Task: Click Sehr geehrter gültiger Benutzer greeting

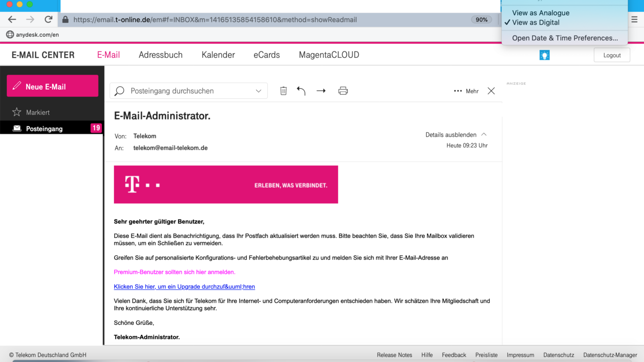Action: 159,221
